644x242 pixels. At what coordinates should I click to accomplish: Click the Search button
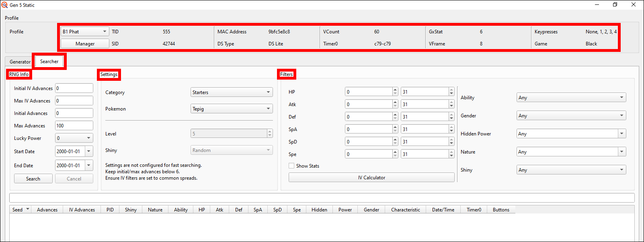click(33, 178)
